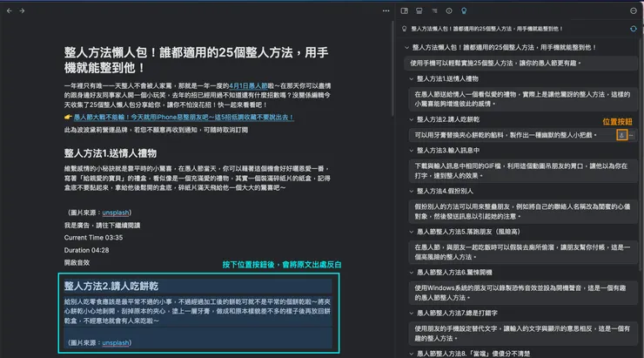Select the 下載與輸入訊息中相同的GIF檔 summary card
The width and height of the screenshot is (644, 358).
[523, 171]
